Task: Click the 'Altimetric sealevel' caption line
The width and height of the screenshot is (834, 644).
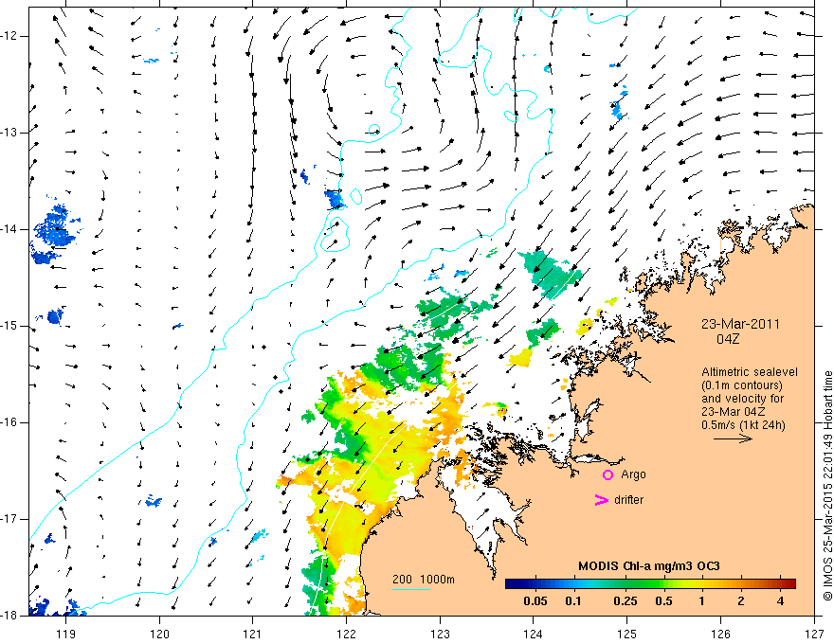Action: (x=750, y=372)
